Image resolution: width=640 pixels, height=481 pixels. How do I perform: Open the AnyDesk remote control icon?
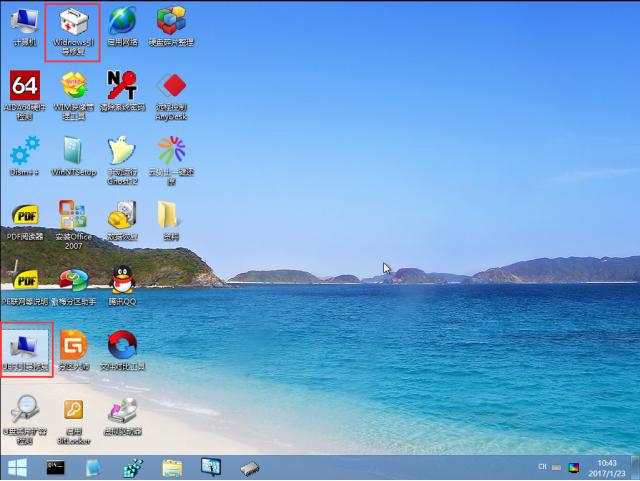[x=171, y=96]
